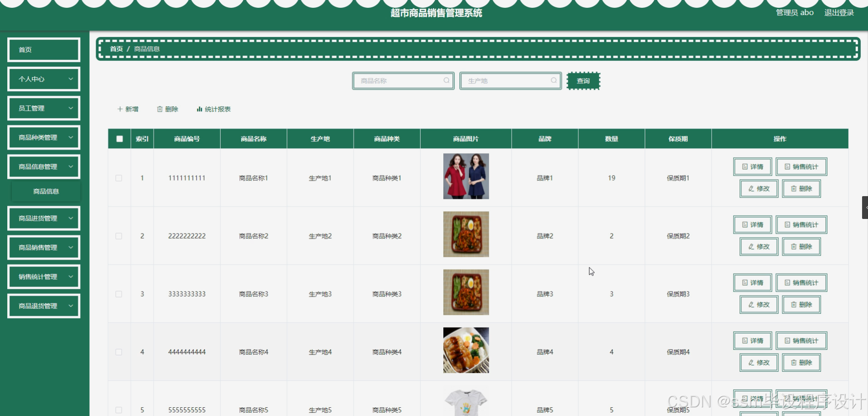Collapse the 商品信息管理 sidebar menu
868x416 pixels.
point(44,166)
